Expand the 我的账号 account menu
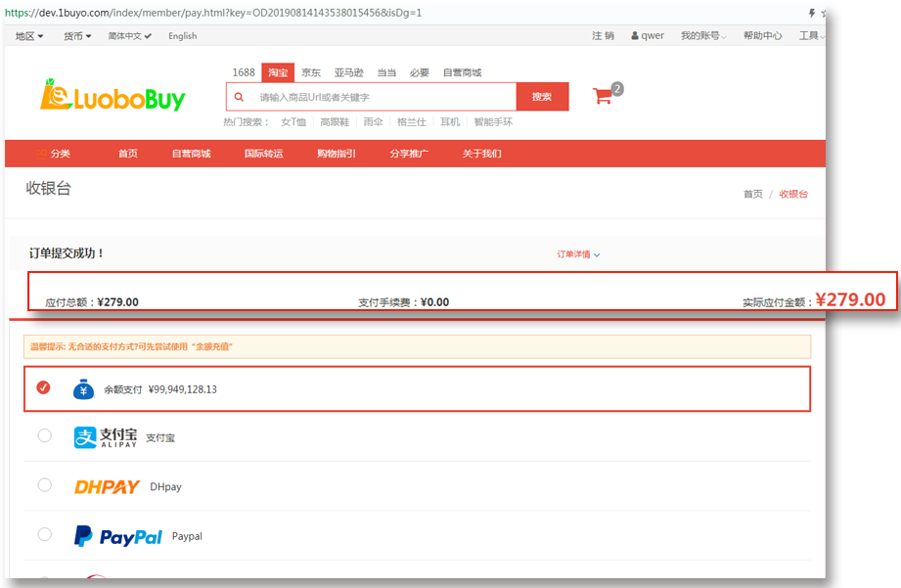Image resolution: width=901 pixels, height=588 pixels. click(703, 35)
